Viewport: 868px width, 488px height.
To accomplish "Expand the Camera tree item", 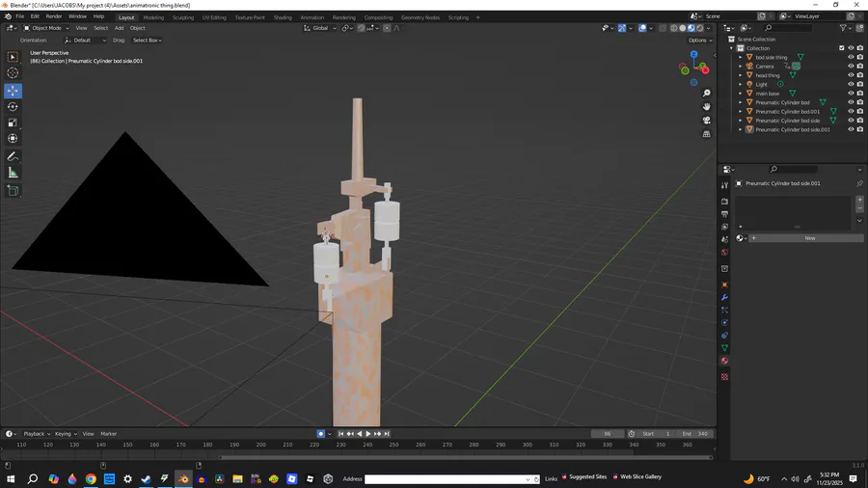I will (741, 67).
